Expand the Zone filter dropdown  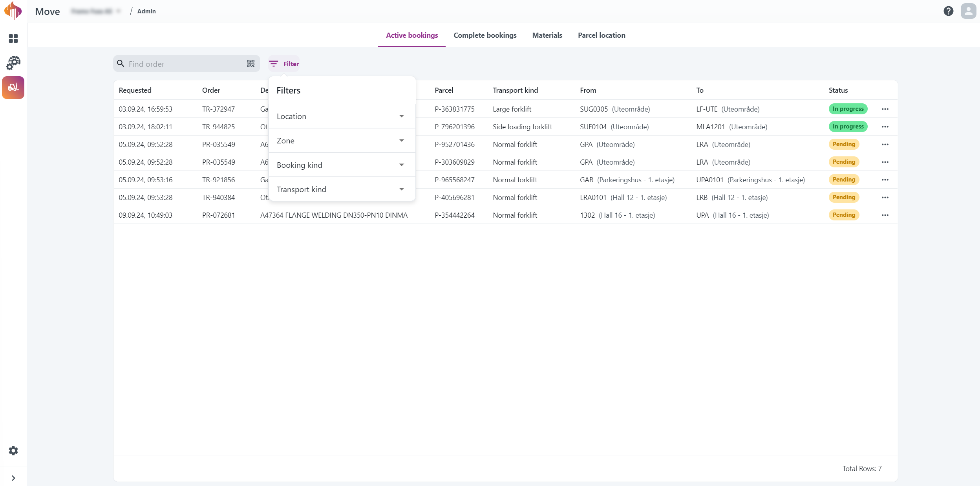pos(342,141)
